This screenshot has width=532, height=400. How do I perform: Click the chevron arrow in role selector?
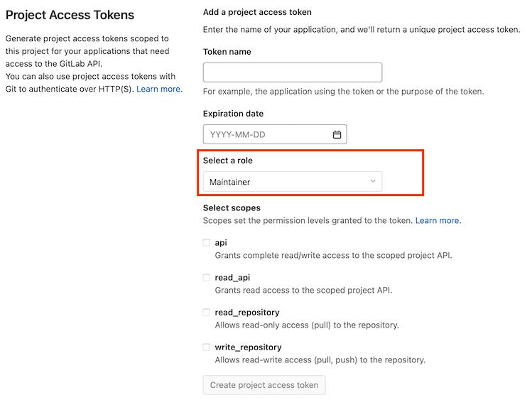[373, 182]
